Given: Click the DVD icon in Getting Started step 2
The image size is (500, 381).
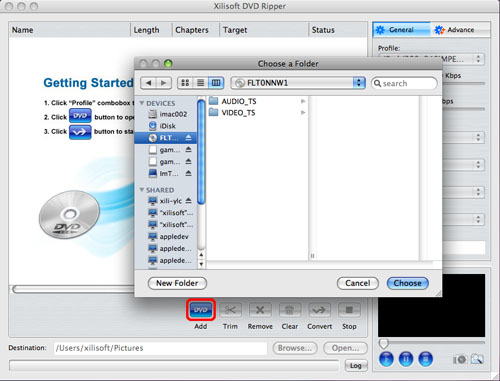Looking at the screenshot, I should point(80,116).
